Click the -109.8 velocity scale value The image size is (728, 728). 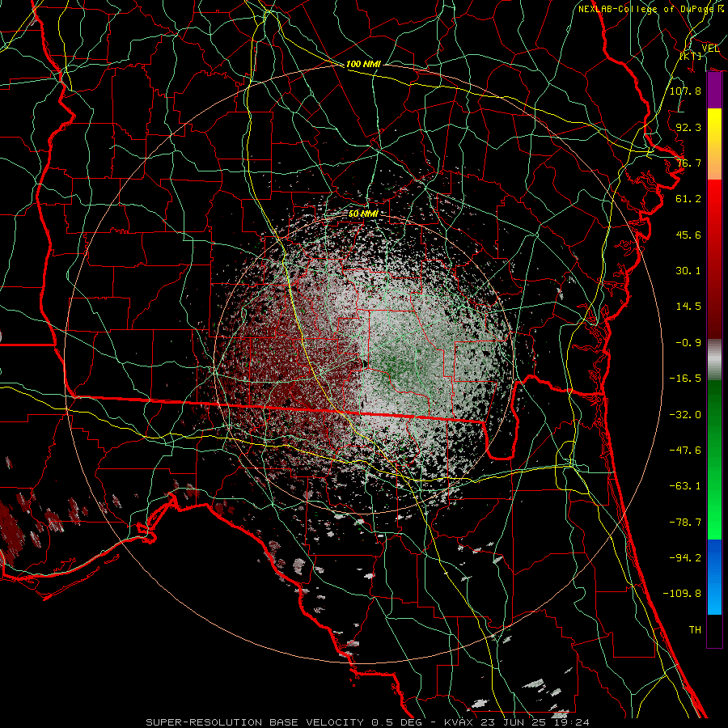pos(682,594)
